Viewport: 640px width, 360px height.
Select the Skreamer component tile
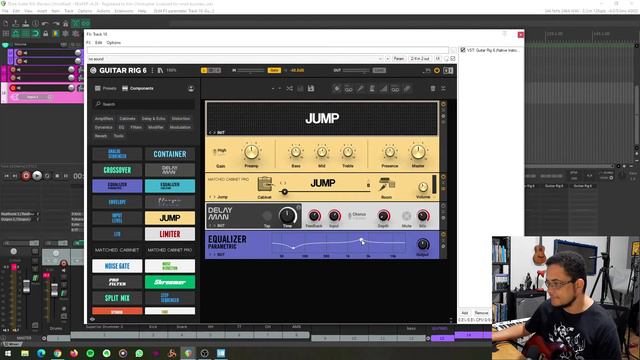(170, 282)
